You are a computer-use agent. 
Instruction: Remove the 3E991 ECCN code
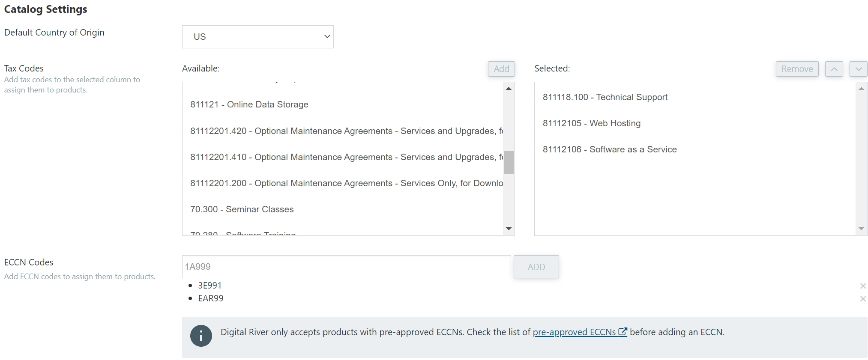[863, 286]
